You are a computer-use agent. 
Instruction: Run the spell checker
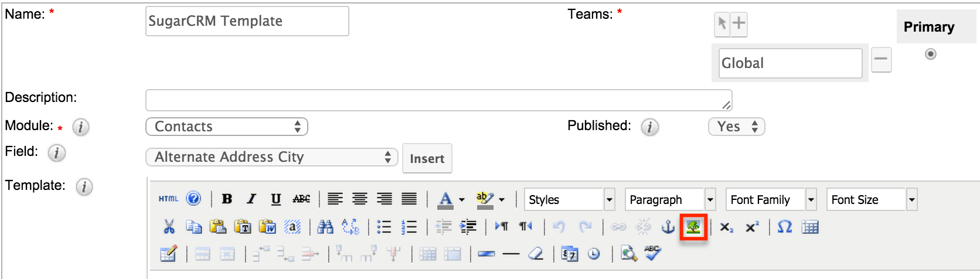pyautogui.click(x=653, y=253)
